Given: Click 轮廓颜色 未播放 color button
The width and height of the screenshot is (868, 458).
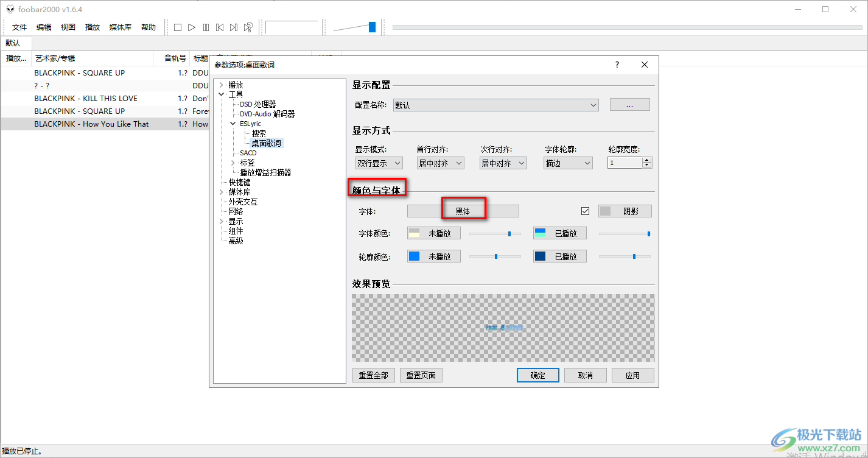Looking at the screenshot, I should (x=434, y=256).
